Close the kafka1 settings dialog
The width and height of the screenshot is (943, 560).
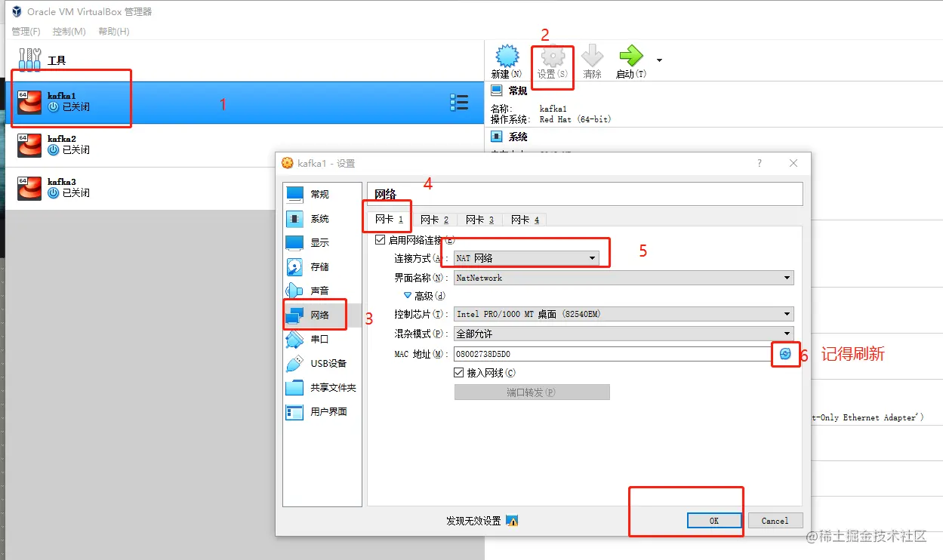click(x=794, y=163)
